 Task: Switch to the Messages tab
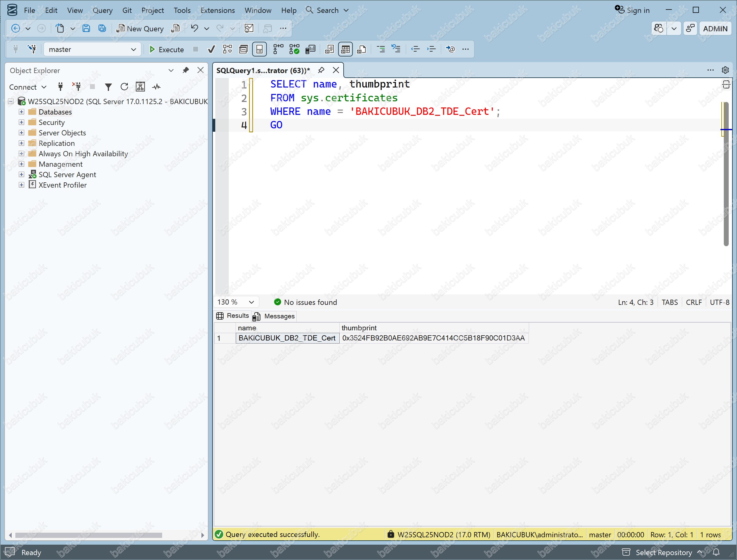[274, 316]
